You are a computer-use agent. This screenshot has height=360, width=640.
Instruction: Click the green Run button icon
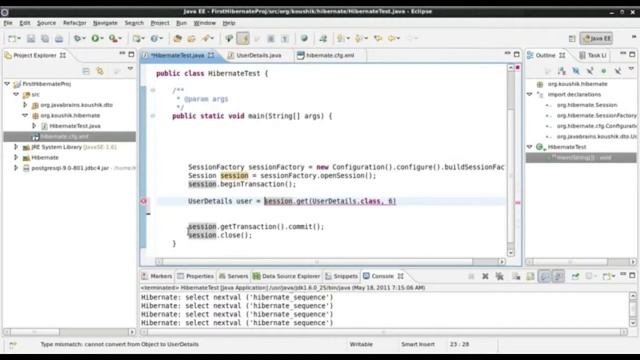coord(95,38)
